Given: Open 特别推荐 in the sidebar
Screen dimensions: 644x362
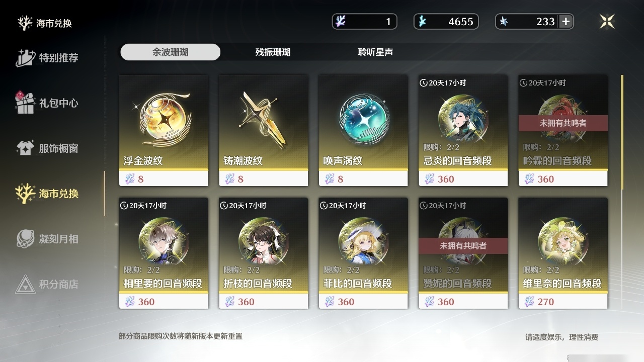Looking at the screenshot, I should pyautogui.click(x=47, y=57).
